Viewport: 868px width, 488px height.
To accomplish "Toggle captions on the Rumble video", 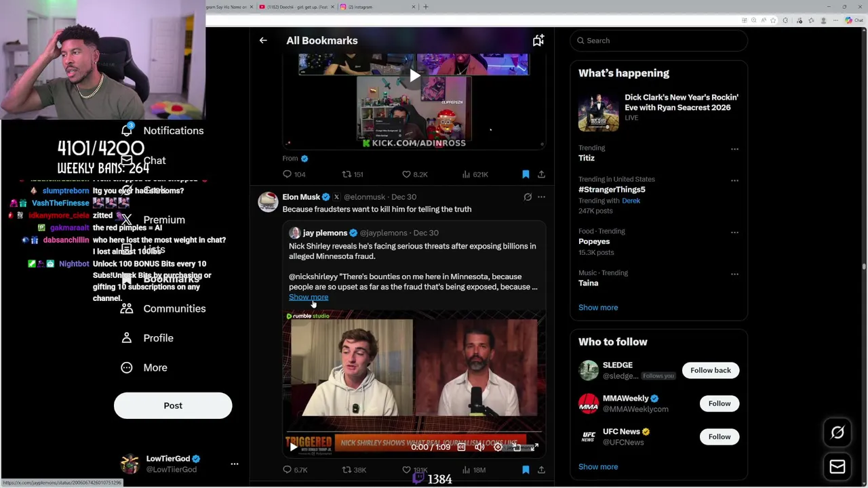I will pyautogui.click(x=461, y=447).
